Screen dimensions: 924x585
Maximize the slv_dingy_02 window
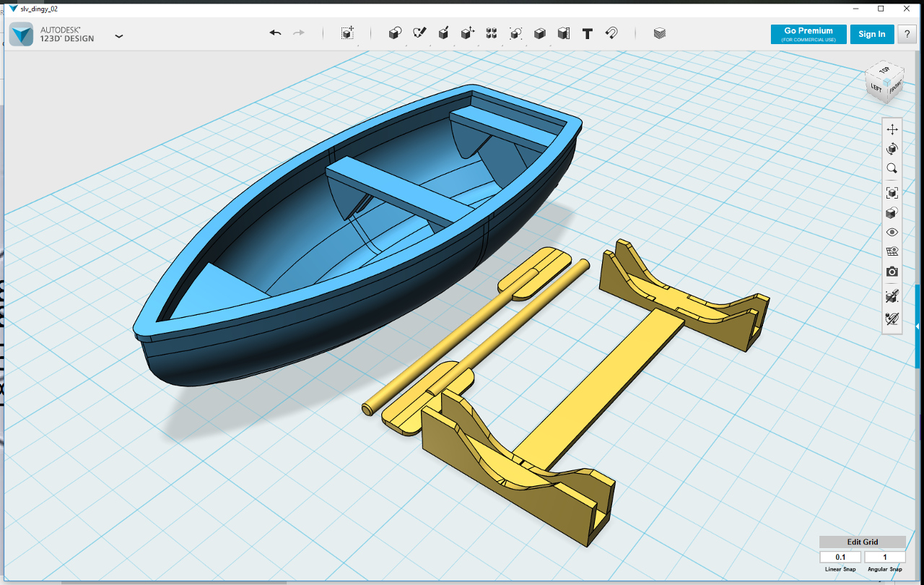tap(881, 8)
